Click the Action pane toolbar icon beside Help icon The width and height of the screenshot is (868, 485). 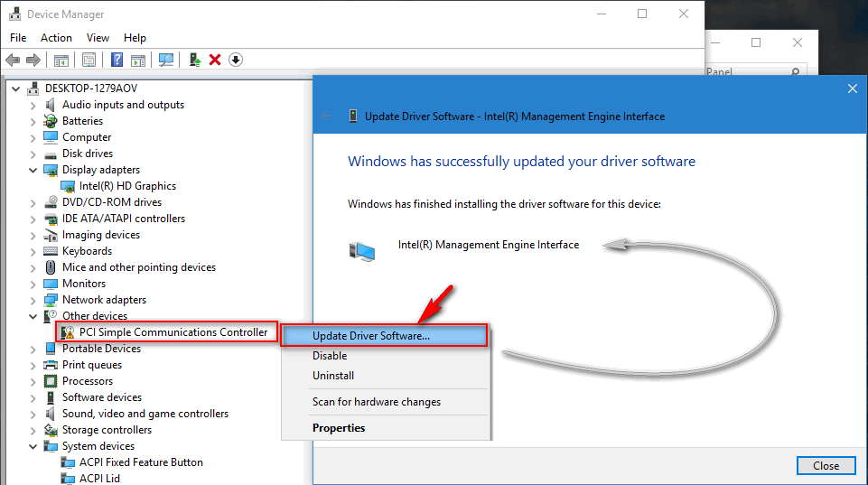[138, 60]
